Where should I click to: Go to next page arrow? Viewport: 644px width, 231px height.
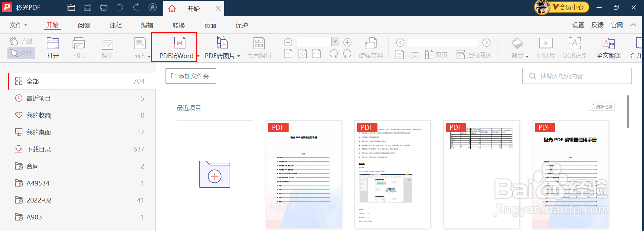[x=486, y=42]
